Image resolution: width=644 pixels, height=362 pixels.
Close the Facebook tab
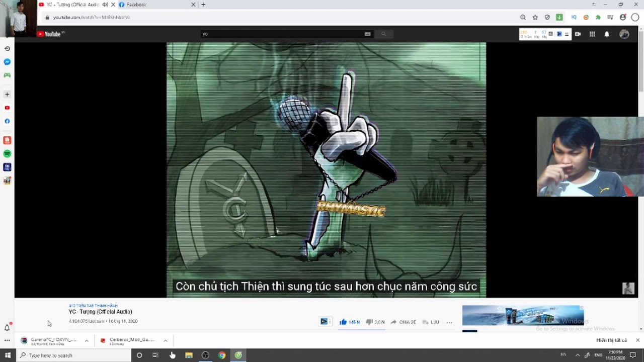[193, 5]
